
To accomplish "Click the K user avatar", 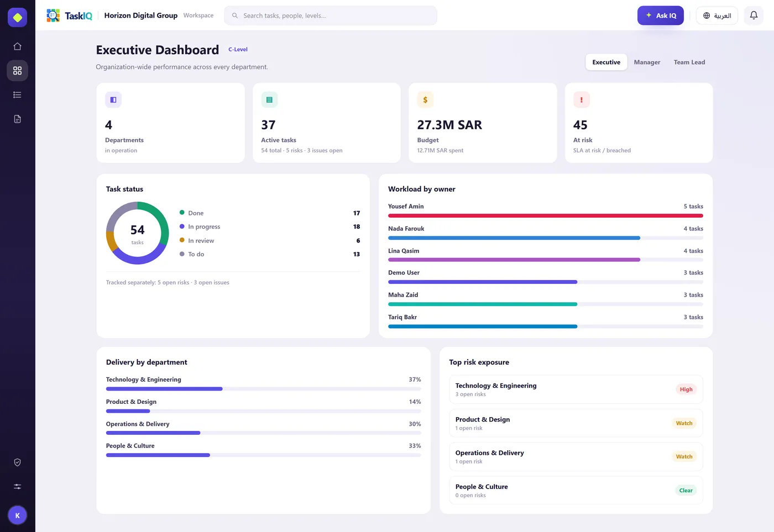I will coord(17,515).
